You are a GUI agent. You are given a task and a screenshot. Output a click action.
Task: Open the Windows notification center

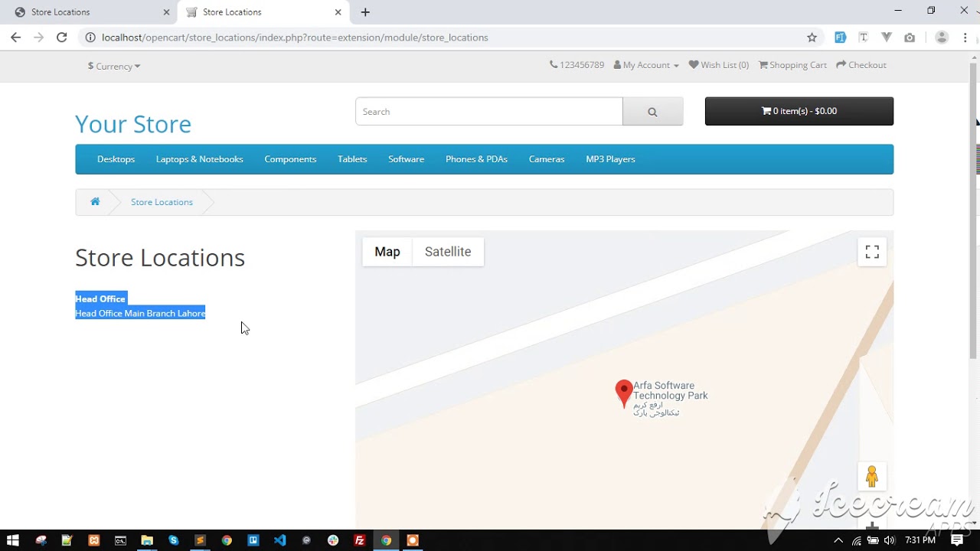click(957, 540)
